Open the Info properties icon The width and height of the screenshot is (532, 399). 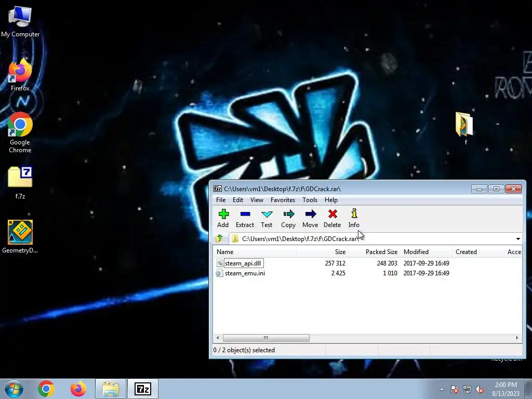click(354, 214)
